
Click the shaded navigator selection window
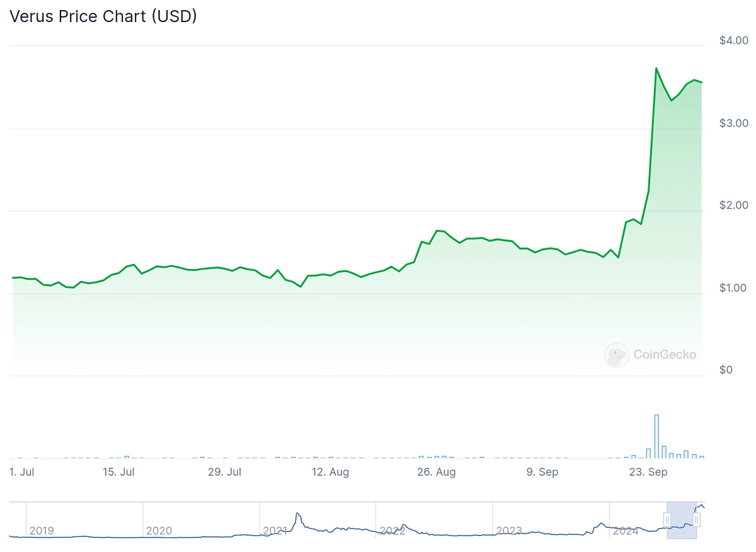click(682, 520)
